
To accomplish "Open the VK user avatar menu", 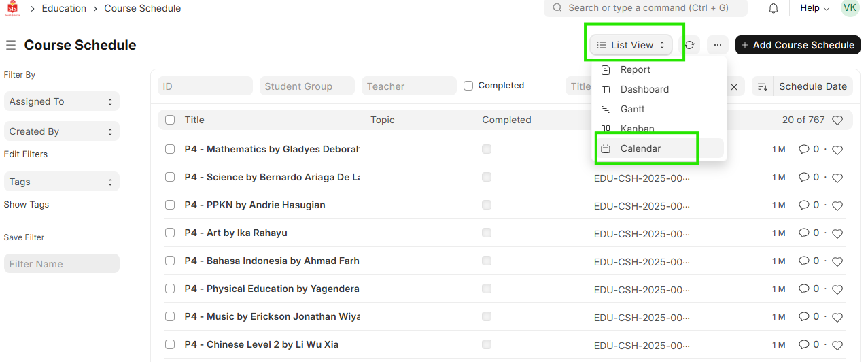I will pos(850,8).
